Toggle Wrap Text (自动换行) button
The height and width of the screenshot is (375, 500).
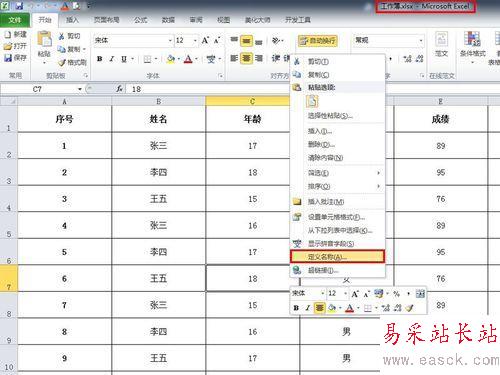point(318,41)
